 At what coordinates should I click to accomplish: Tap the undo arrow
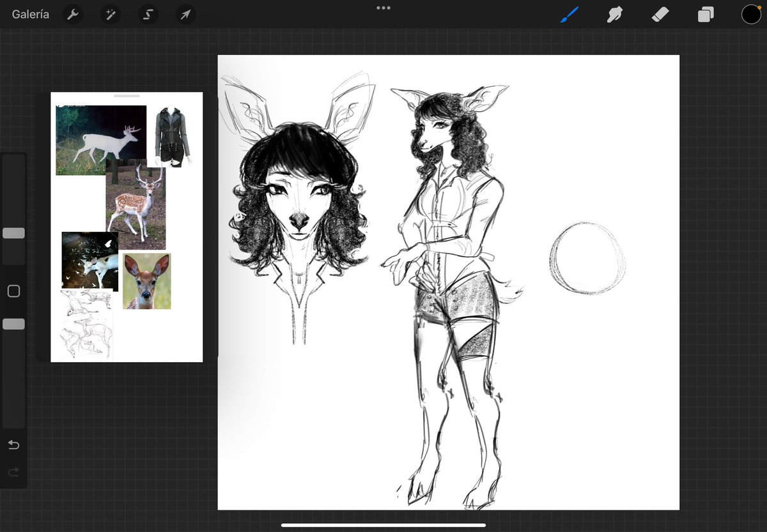coord(13,445)
